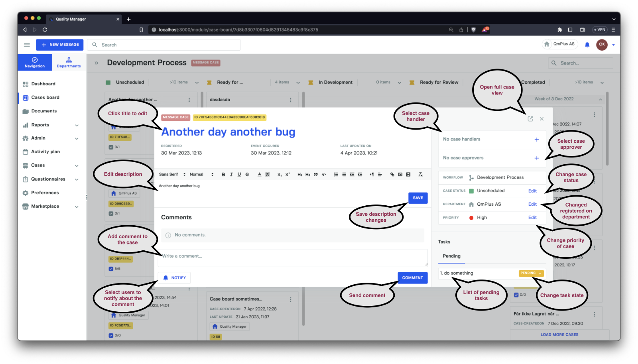Open the PENDING task state dropdown
Image resolution: width=638 pixels, height=364 pixels.
(x=531, y=273)
